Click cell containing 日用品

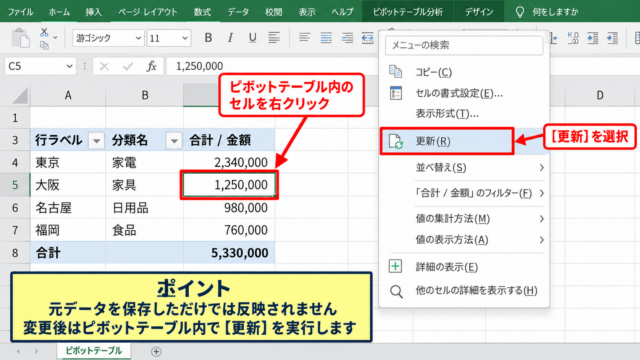(144, 208)
